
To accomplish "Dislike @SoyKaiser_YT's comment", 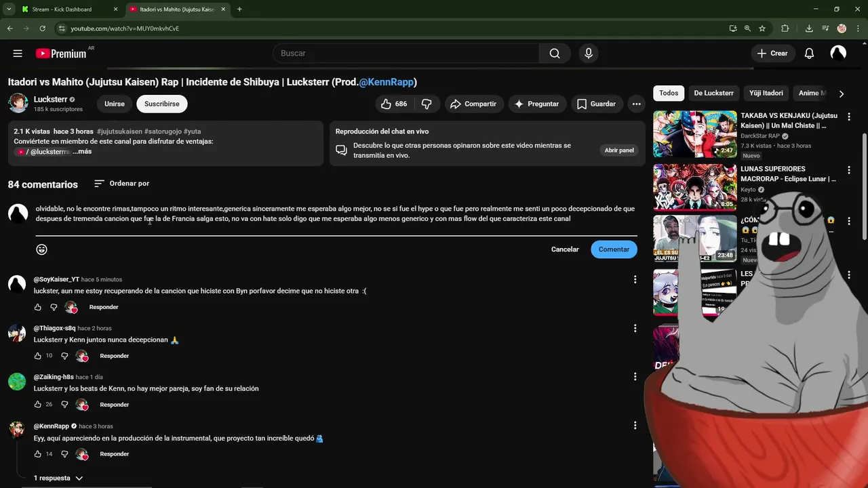I will click(54, 307).
